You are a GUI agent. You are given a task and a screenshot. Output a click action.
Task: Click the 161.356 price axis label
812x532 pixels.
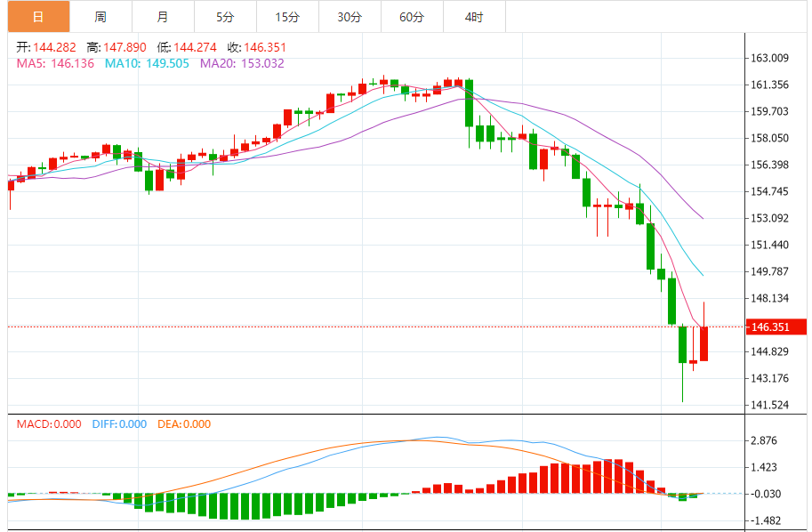point(770,85)
